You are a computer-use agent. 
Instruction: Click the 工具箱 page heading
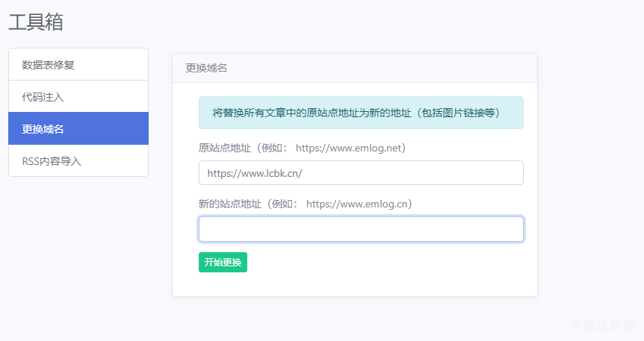click(36, 22)
